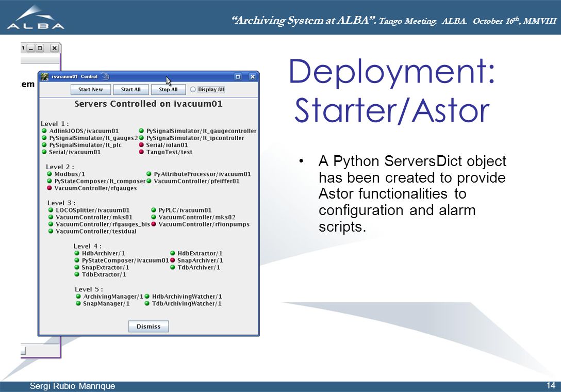Click the green dot next to ArchivingManager/1

(78, 297)
